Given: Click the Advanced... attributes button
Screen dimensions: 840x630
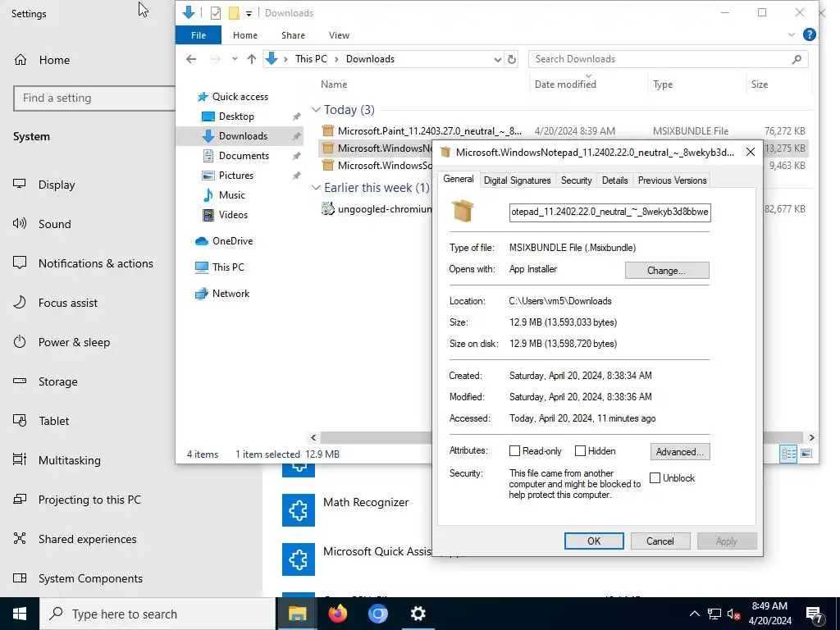Looking at the screenshot, I should point(680,452).
